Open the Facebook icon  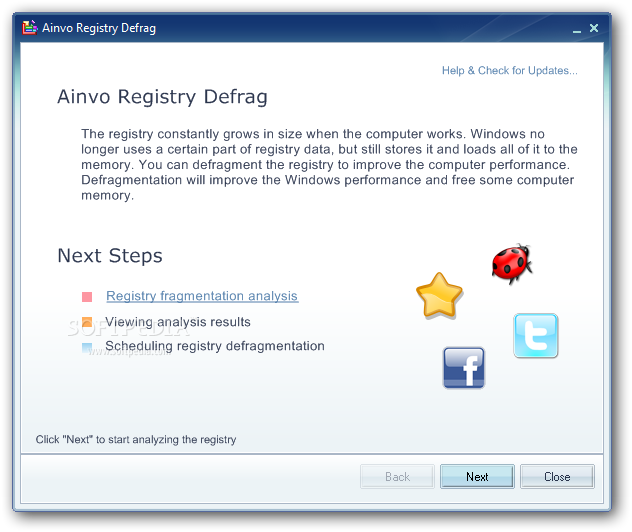tap(464, 368)
